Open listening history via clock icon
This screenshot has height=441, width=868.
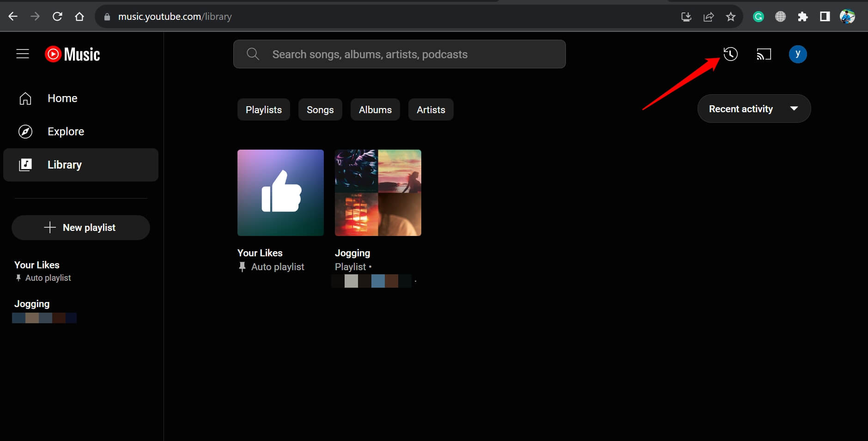730,54
